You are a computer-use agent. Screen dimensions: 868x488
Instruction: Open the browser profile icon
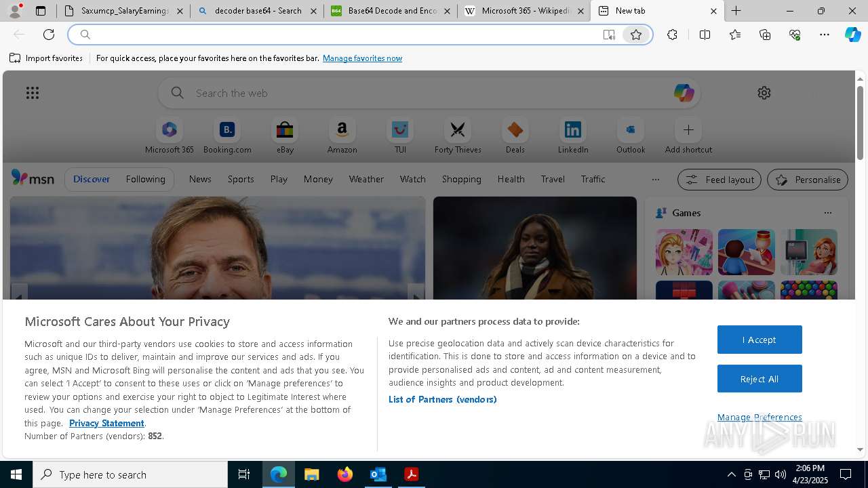(15, 11)
